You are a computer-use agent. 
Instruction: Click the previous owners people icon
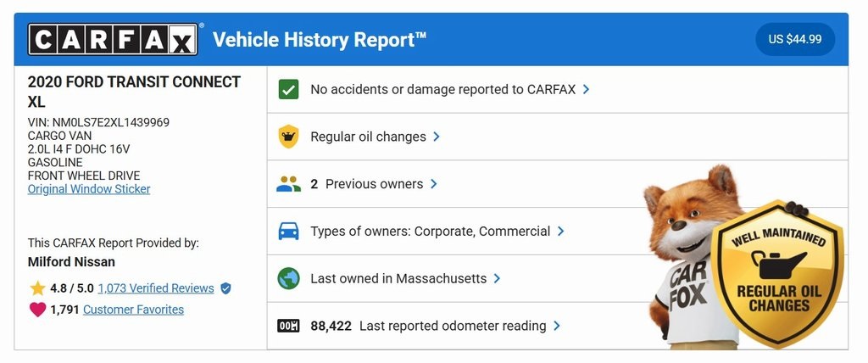(x=288, y=184)
